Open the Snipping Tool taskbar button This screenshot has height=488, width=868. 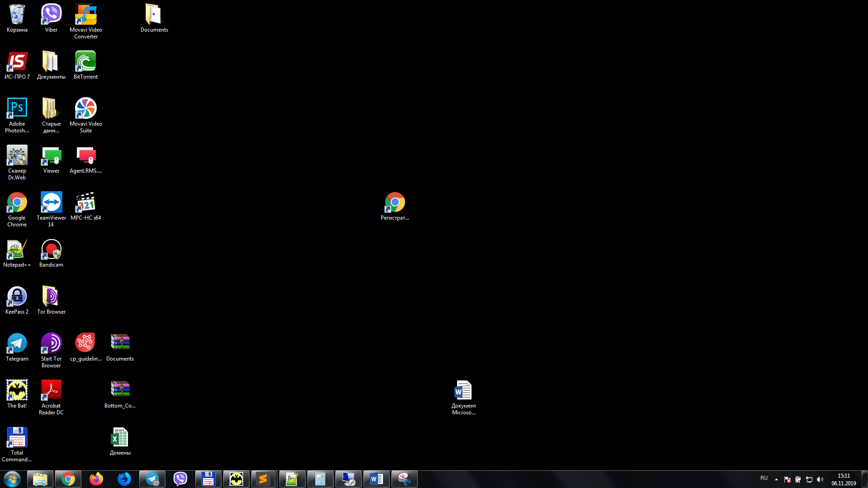tap(405, 479)
